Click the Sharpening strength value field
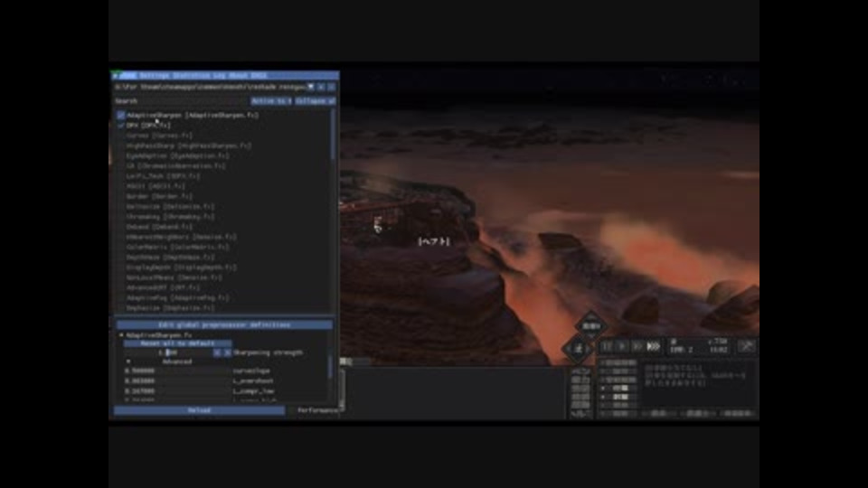The width and height of the screenshot is (868, 488). [168, 352]
